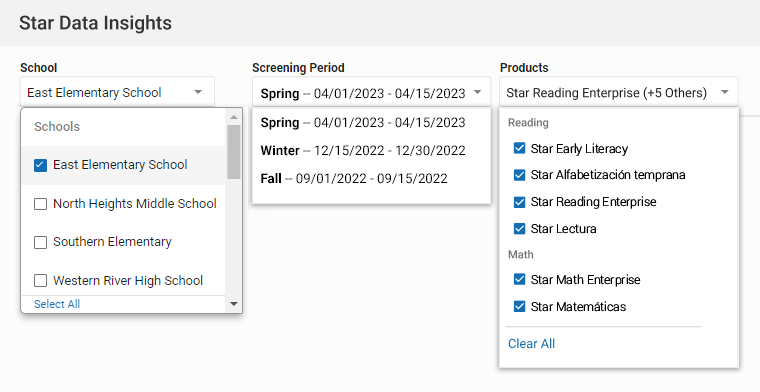Click the School field label
The image size is (760, 392).
pyautogui.click(x=38, y=68)
